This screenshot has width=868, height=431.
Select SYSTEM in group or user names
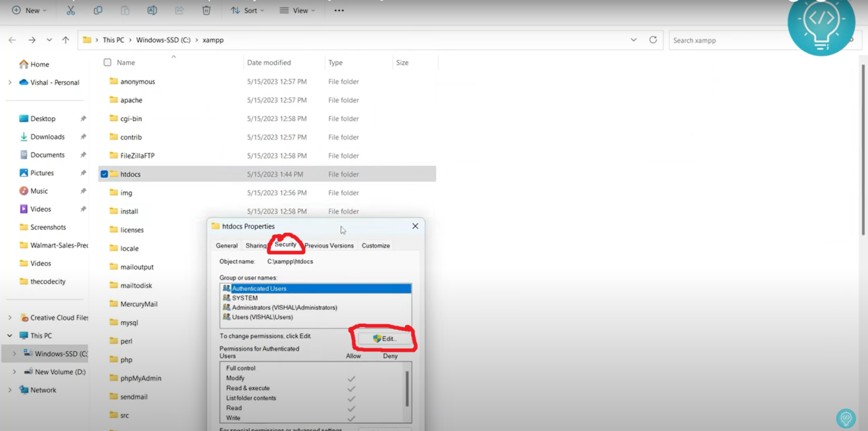[245, 298]
